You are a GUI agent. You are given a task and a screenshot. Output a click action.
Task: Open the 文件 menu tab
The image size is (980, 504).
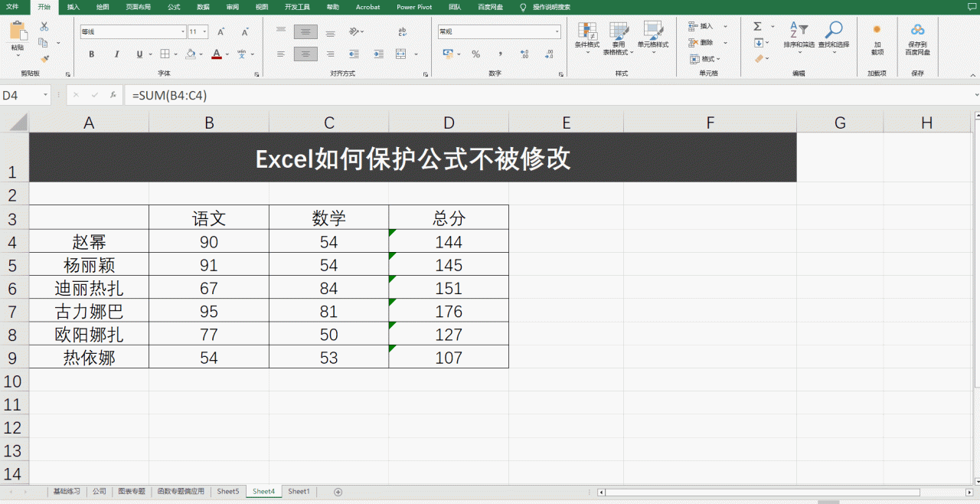(x=13, y=7)
